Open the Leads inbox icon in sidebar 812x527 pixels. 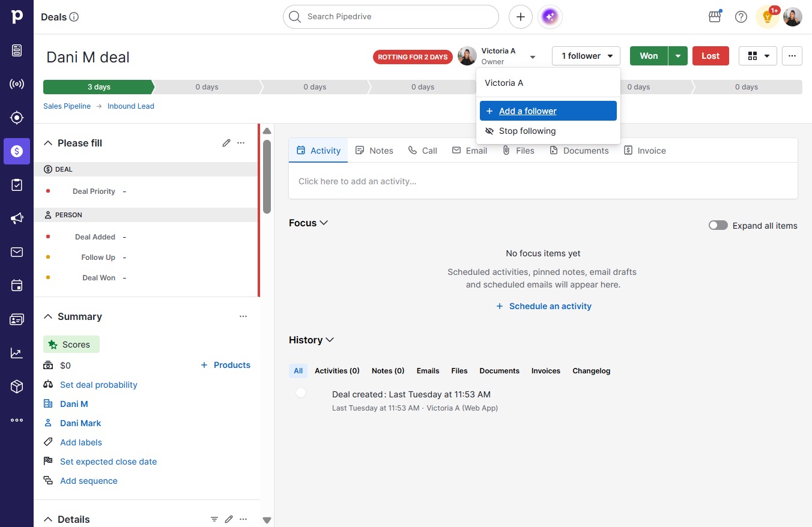(17, 50)
